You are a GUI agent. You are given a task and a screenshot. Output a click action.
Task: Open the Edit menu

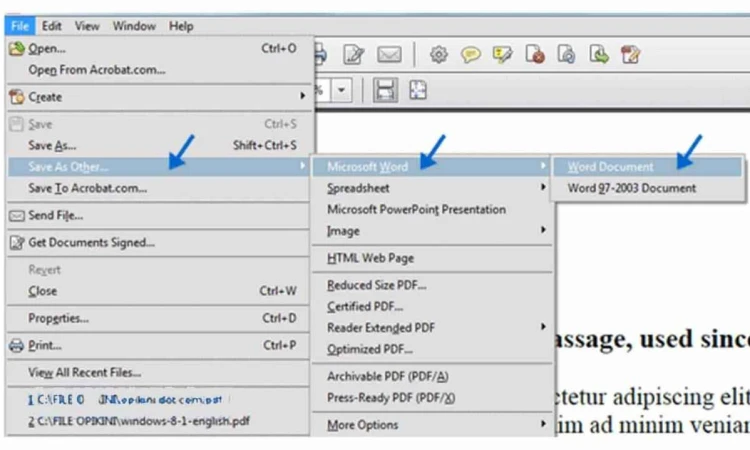click(x=51, y=26)
